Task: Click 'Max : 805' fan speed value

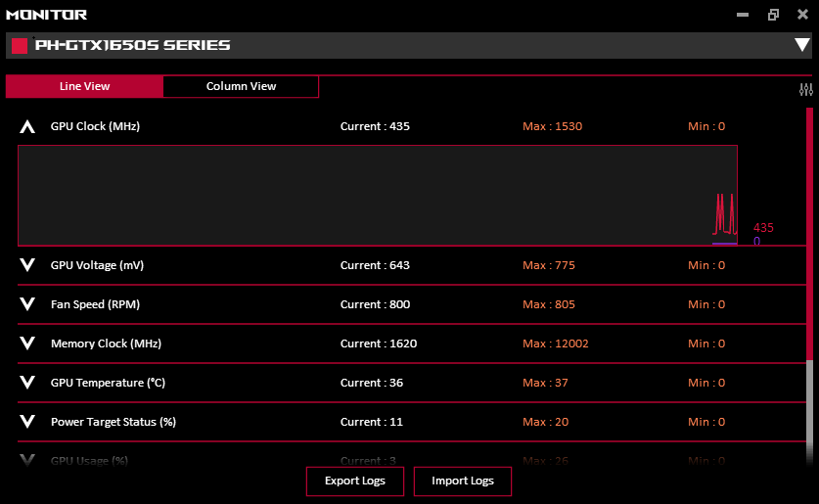Action: coord(549,304)
